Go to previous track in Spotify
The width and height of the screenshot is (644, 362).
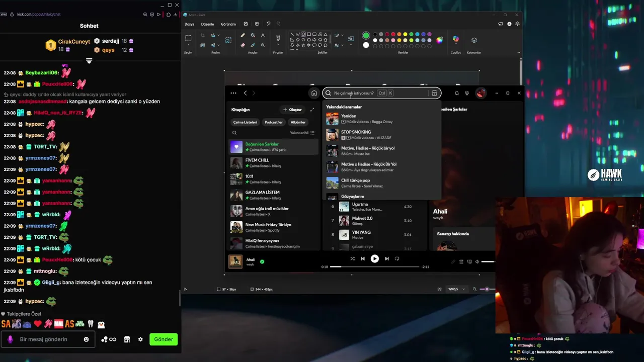click(363, 258)
